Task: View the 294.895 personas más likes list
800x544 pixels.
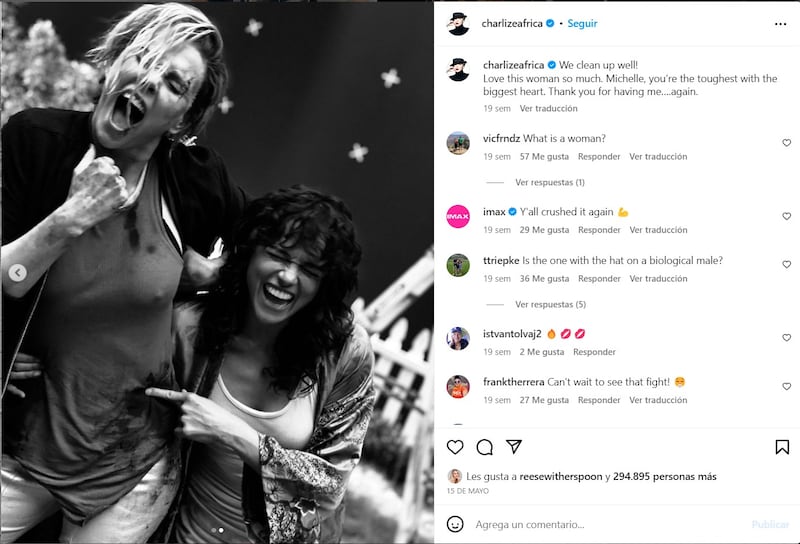Action: point(664,476)
